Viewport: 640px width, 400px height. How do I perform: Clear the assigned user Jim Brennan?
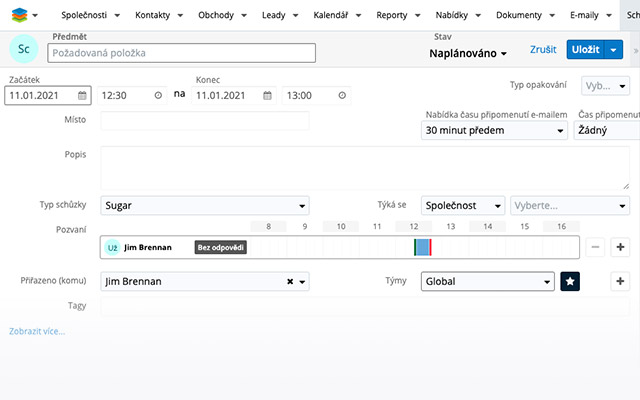click(290, 282)
